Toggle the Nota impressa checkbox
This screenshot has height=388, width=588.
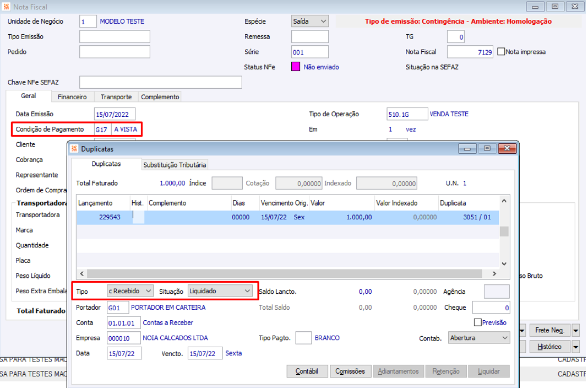(501, 52)
